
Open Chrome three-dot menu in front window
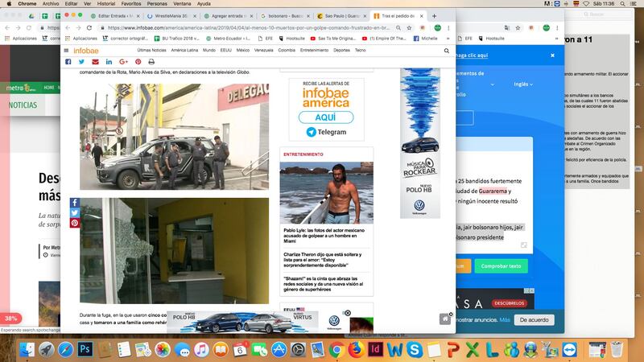point(448,28)
